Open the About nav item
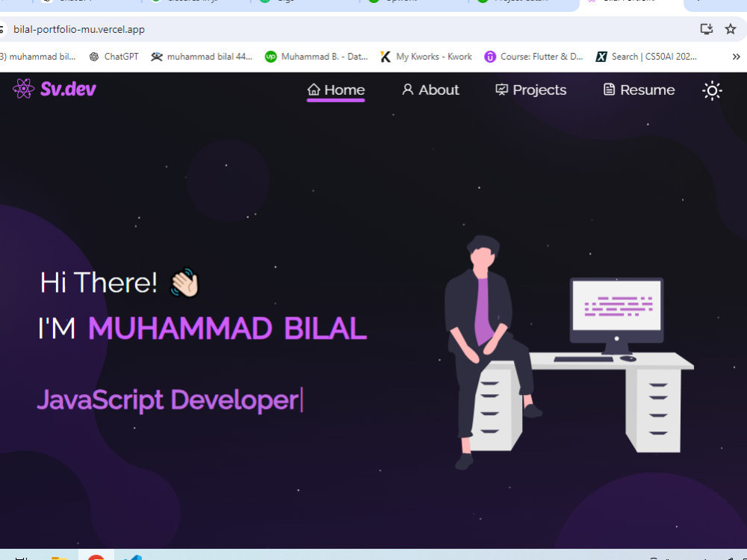Image resolution: width=747 pixels, height=560 pixels. point(430,90)
